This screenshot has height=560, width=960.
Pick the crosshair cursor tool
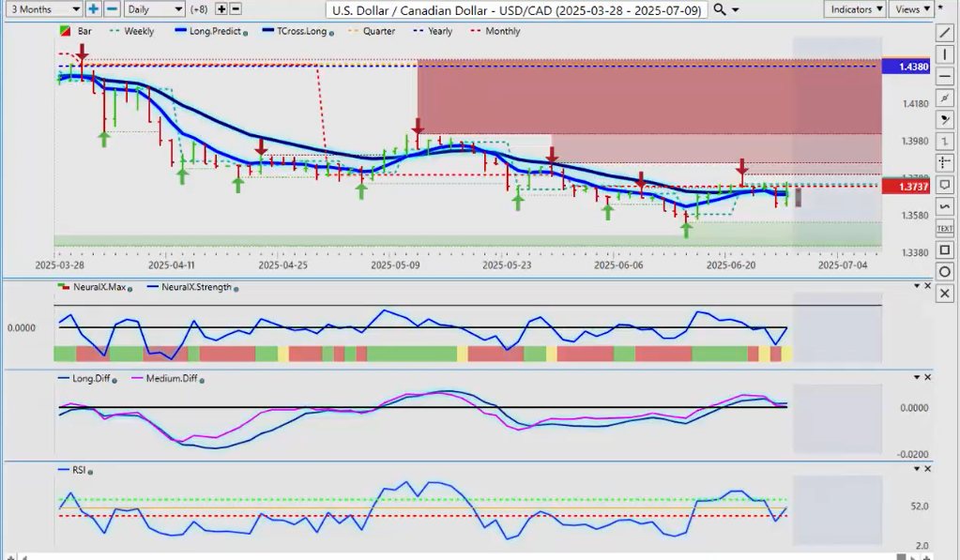[945, 163]
